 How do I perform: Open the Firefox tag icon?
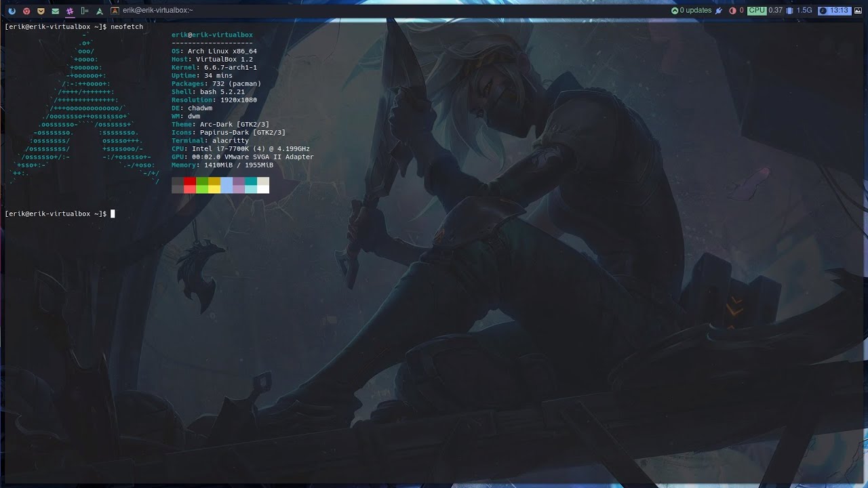tap(12, 11)
